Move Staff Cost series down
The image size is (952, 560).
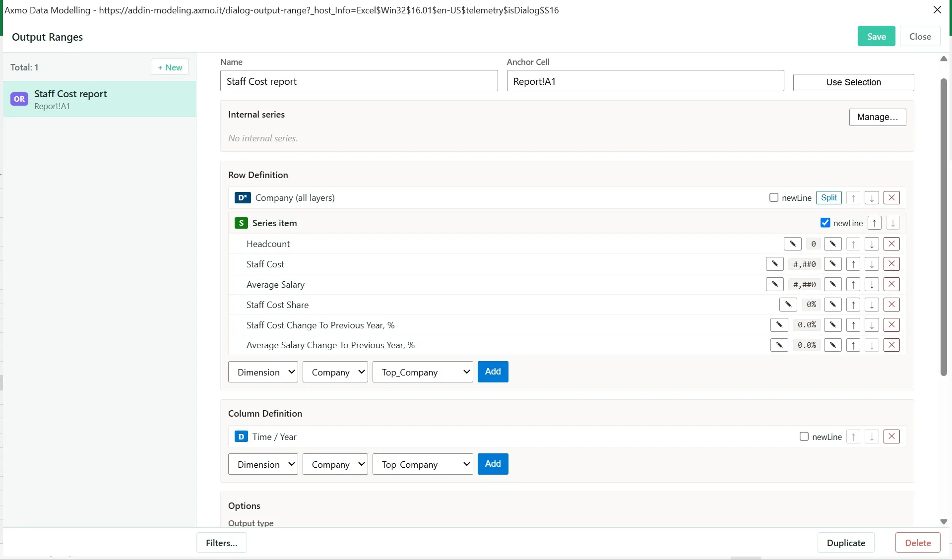872,264
